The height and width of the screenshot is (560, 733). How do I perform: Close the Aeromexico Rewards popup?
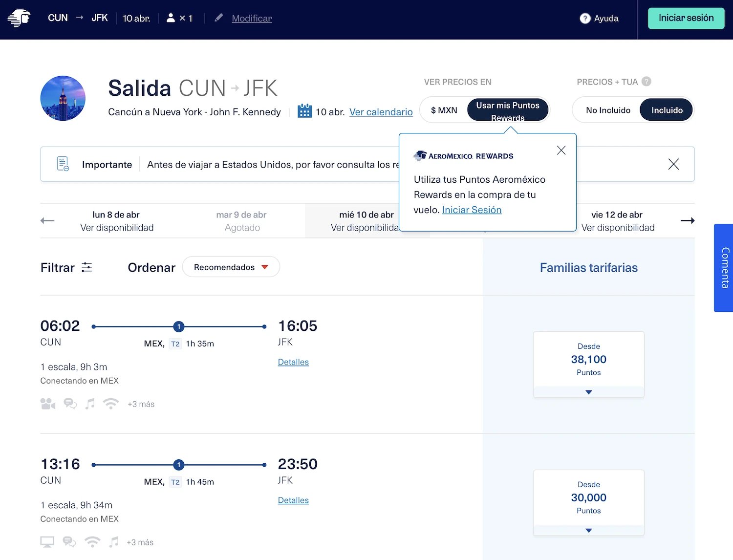point(561,151)
